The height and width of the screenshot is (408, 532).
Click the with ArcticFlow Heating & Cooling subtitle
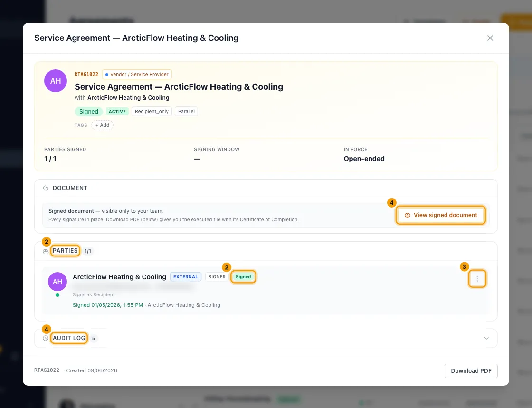click(x=122, y=98)
